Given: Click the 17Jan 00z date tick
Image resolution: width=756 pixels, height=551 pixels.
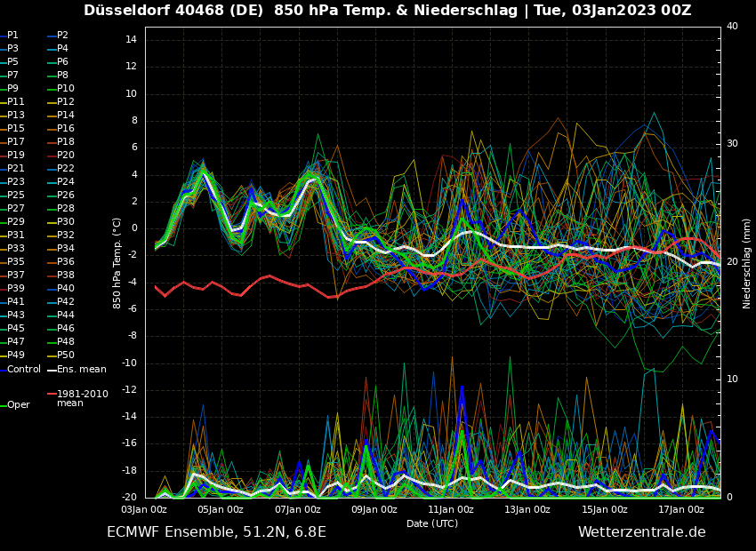Looking at the screenshot, I should [x=681, y=509].
